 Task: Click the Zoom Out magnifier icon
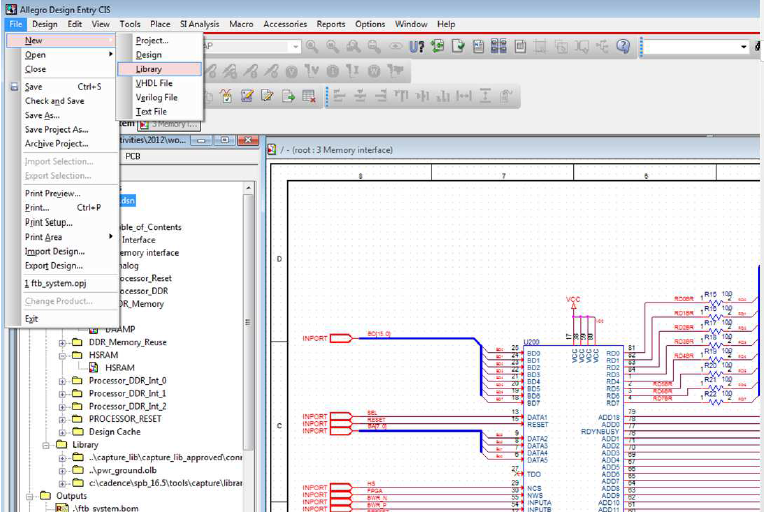[x=333, y=46]
